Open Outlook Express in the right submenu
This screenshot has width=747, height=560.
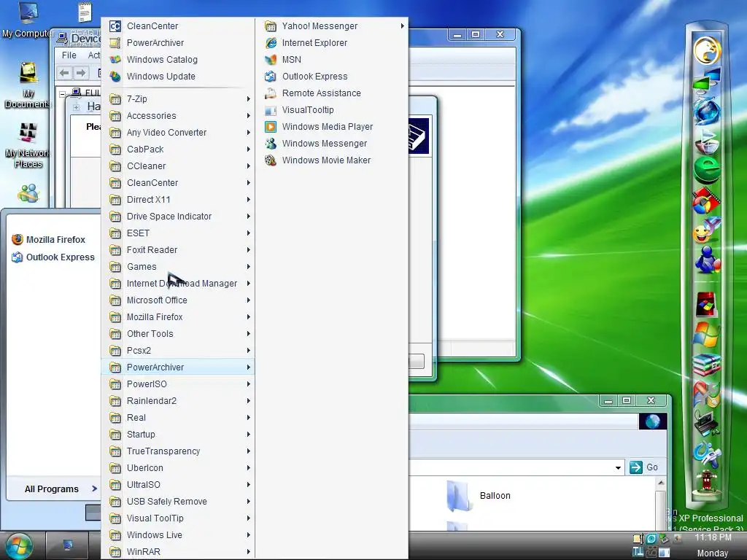(x=333, y=76)
